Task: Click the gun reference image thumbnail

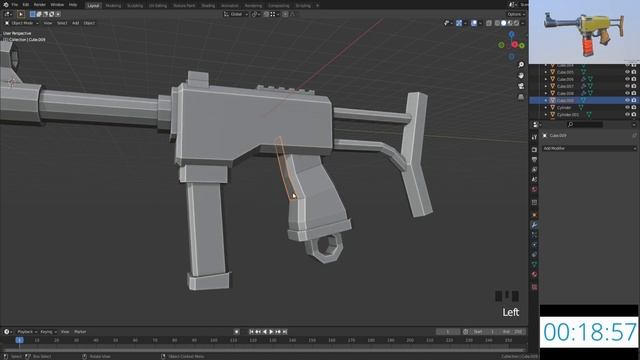Action: (583, 32)
